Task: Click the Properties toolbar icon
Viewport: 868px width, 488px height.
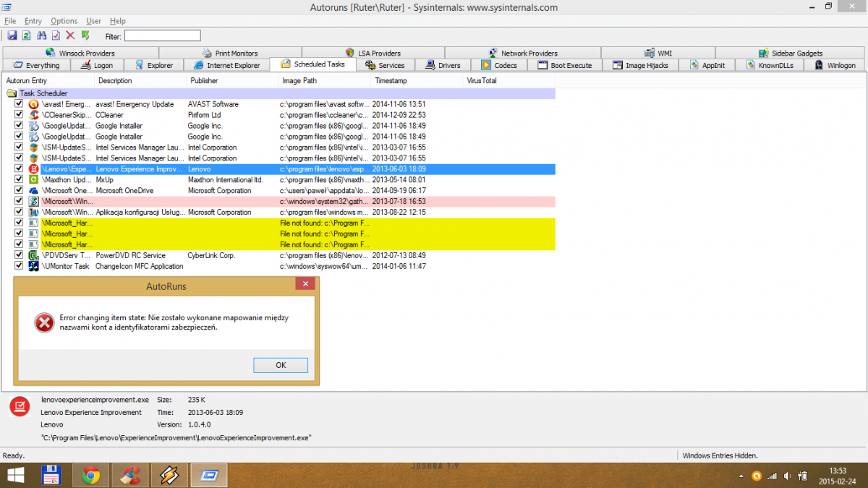Action: click(56, 35)
